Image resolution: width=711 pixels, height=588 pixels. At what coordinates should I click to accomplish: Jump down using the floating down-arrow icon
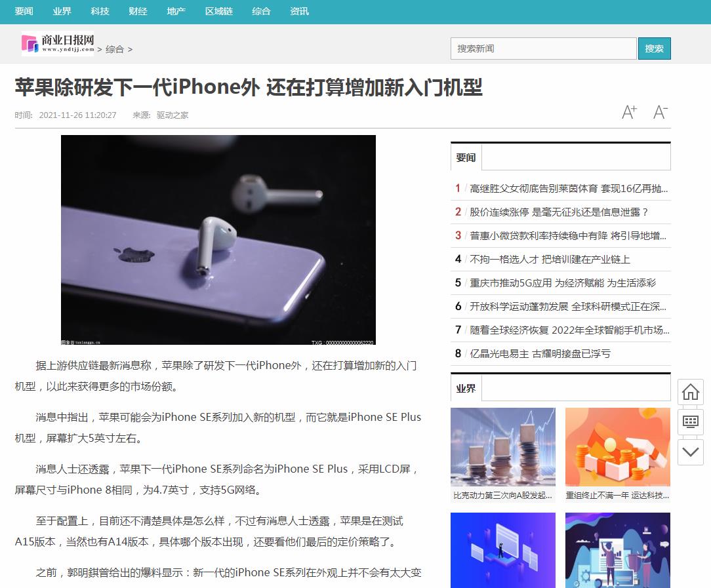[x=691, y=452]
